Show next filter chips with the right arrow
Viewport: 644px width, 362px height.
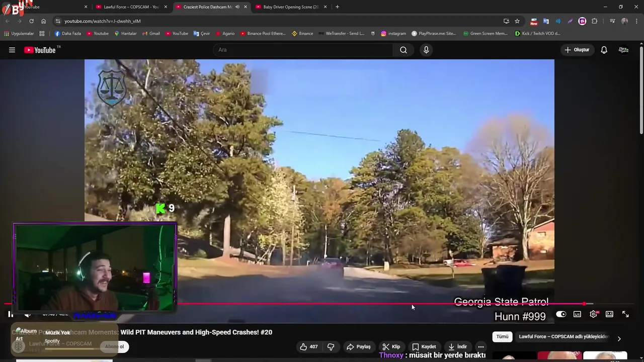(x=619, y=338)
